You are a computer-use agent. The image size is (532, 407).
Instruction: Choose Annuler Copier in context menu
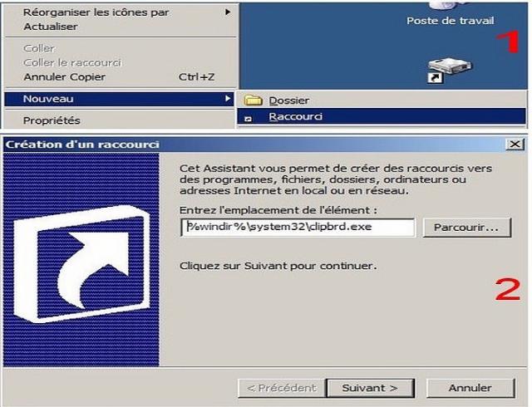click(120, 77)
